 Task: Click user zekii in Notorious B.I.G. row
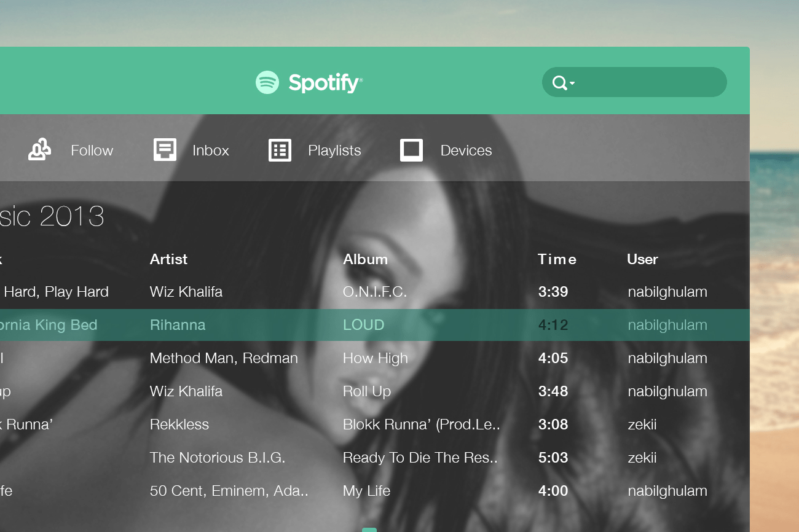642,458
